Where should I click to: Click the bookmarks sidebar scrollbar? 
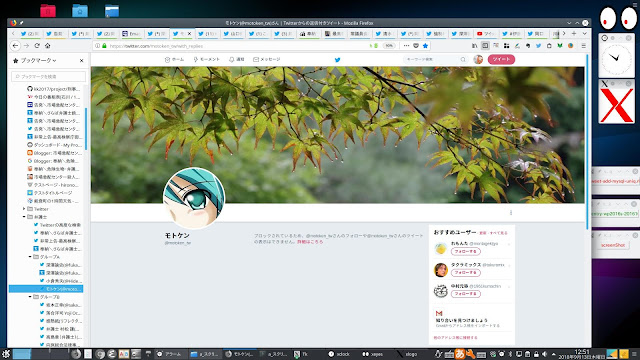tap(86, 129)
